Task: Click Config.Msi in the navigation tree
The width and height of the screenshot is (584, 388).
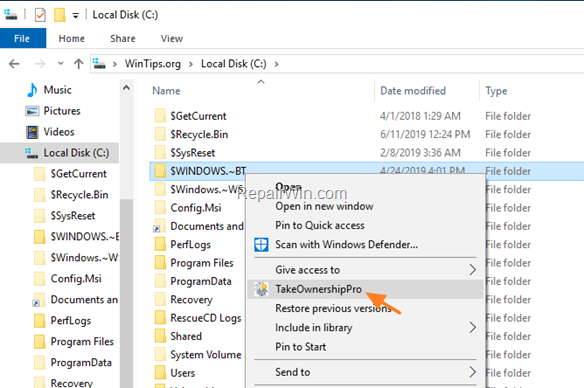Action: 76,279
